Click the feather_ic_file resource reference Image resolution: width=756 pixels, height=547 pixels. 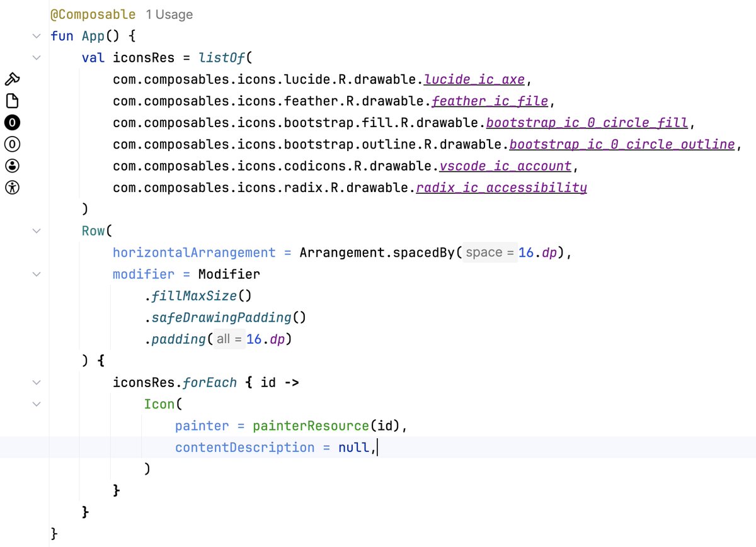pos(490,101)
